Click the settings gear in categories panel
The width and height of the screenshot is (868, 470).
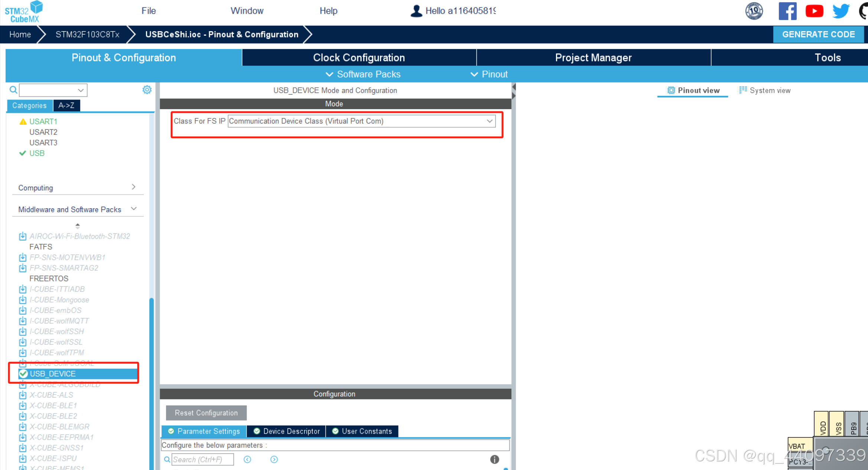pos(147,90)
